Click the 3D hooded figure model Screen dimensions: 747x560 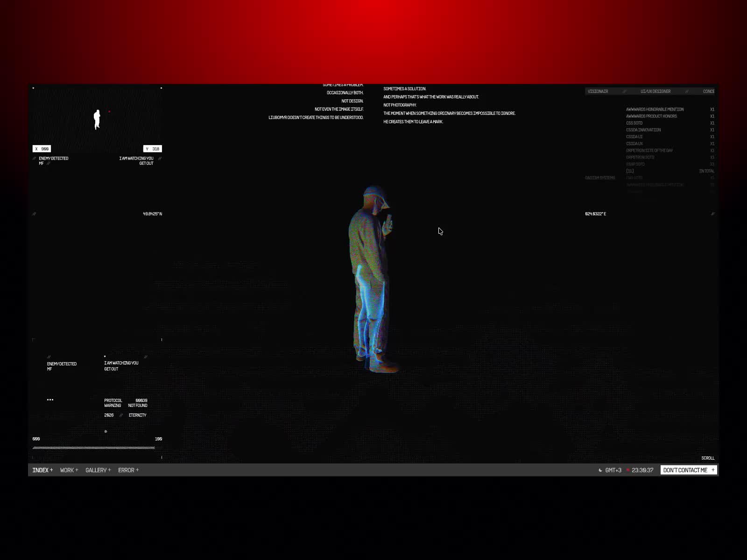[373, 279]
